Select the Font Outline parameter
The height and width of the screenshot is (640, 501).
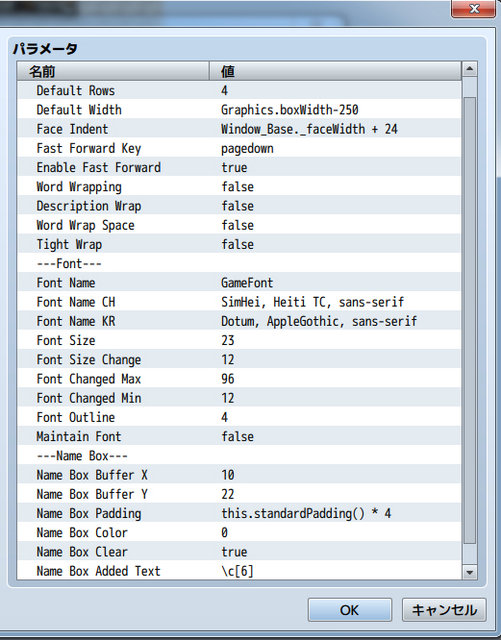pos(239,417)
